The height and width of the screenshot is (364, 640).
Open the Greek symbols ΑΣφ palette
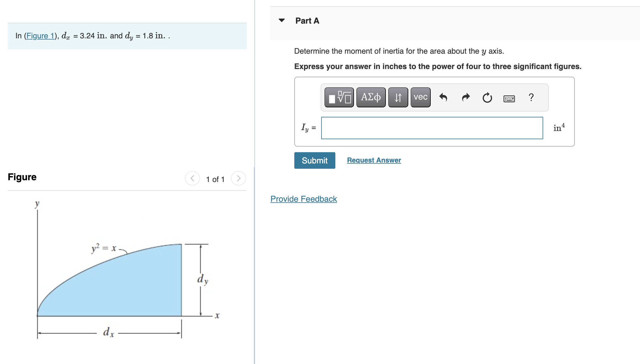(x=370, y=97)
